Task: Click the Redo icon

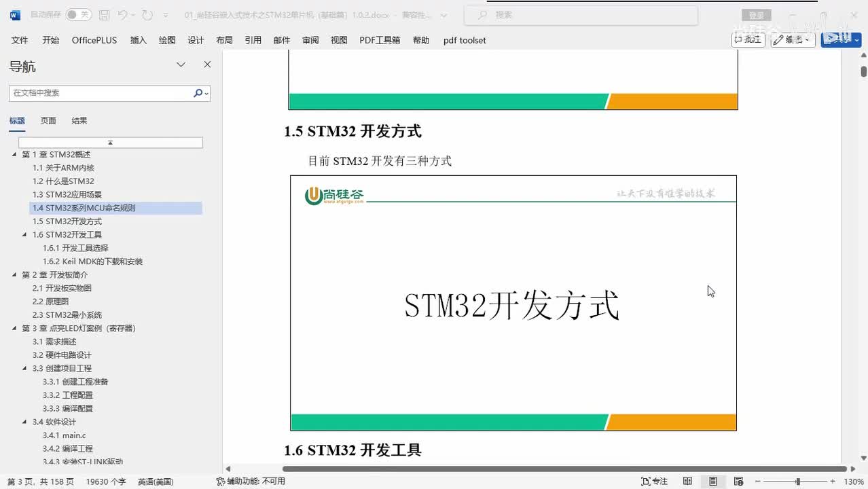Action: [147, 14]
